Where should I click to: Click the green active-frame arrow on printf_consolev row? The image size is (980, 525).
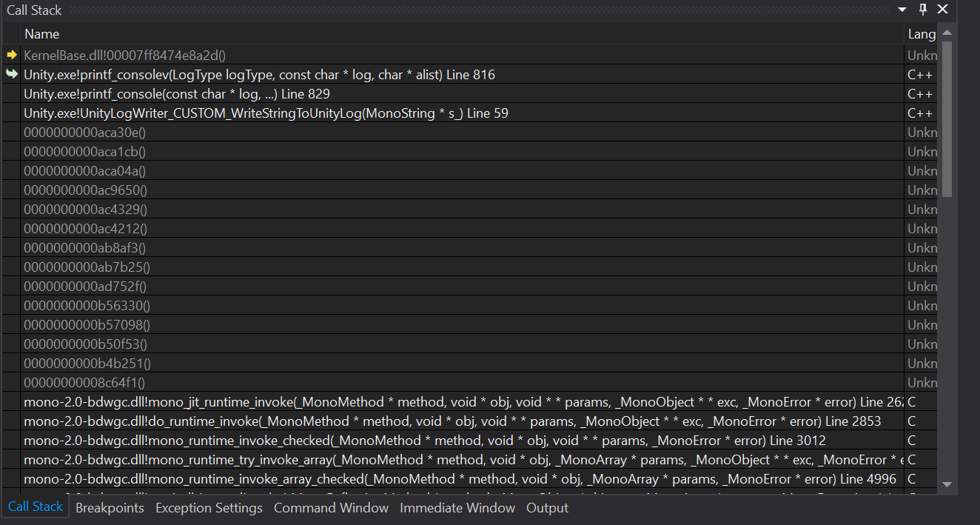(x=11, y=74)
